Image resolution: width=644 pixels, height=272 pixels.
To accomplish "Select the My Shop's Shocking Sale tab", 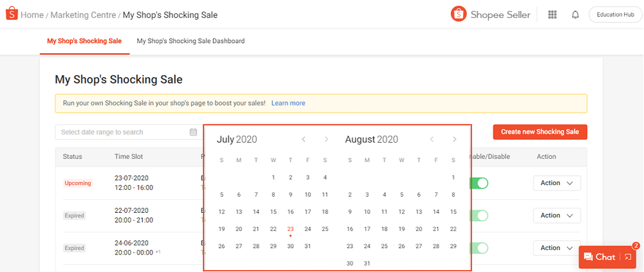I will tap(84, 41).
